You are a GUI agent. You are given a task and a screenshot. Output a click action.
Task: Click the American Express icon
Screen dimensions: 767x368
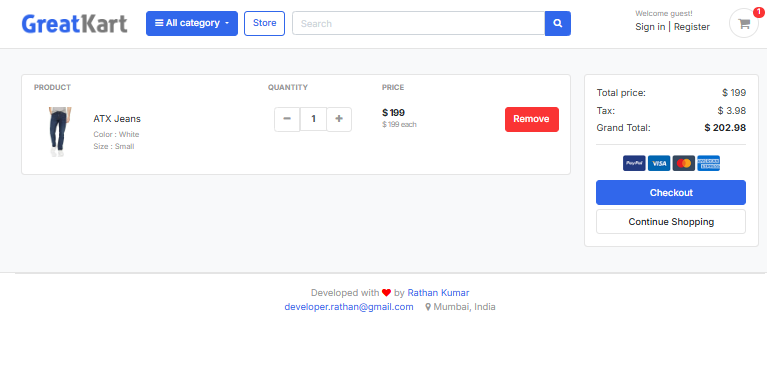(x=708, y=163)
